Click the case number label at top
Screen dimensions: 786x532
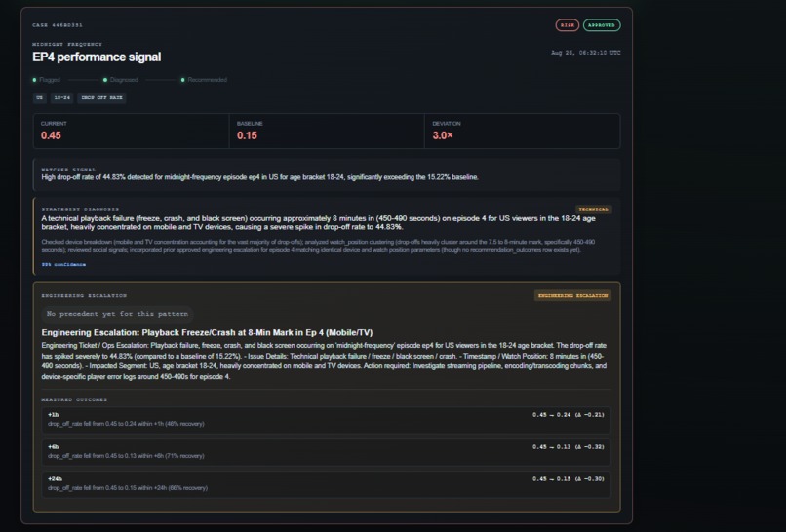point(58,25)
